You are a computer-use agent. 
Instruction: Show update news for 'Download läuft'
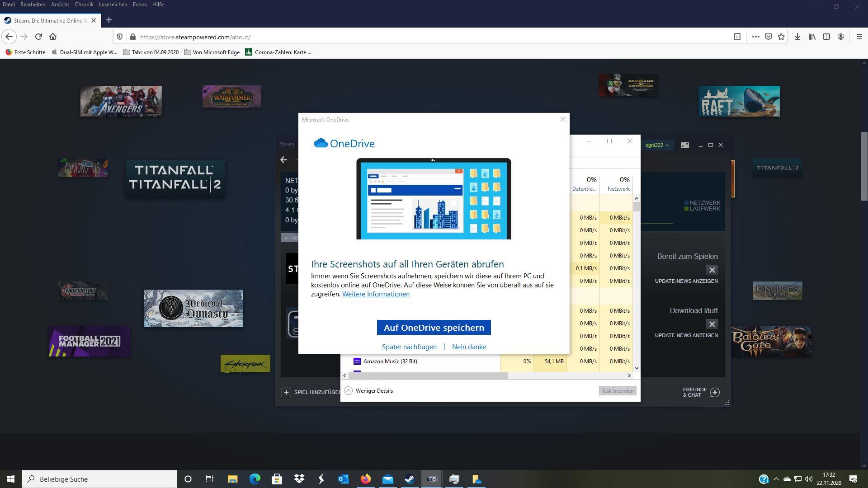[x=686, y=335]
